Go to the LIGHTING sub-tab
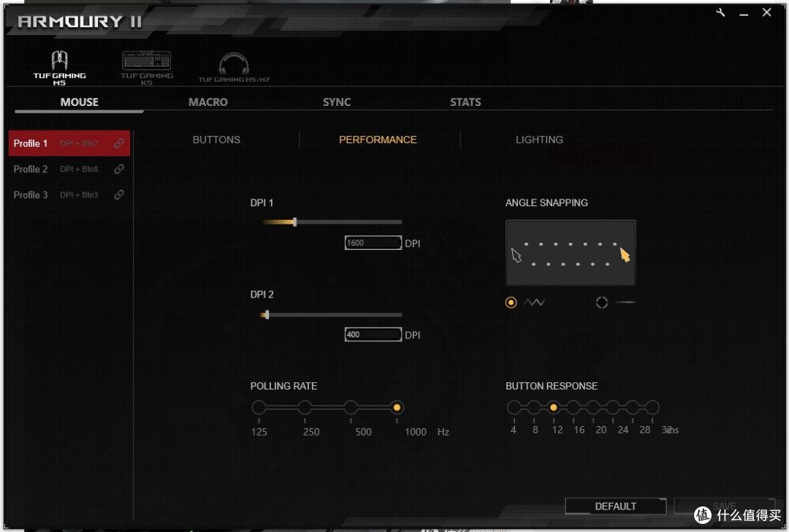789x532 pixels. click(539, 140)
